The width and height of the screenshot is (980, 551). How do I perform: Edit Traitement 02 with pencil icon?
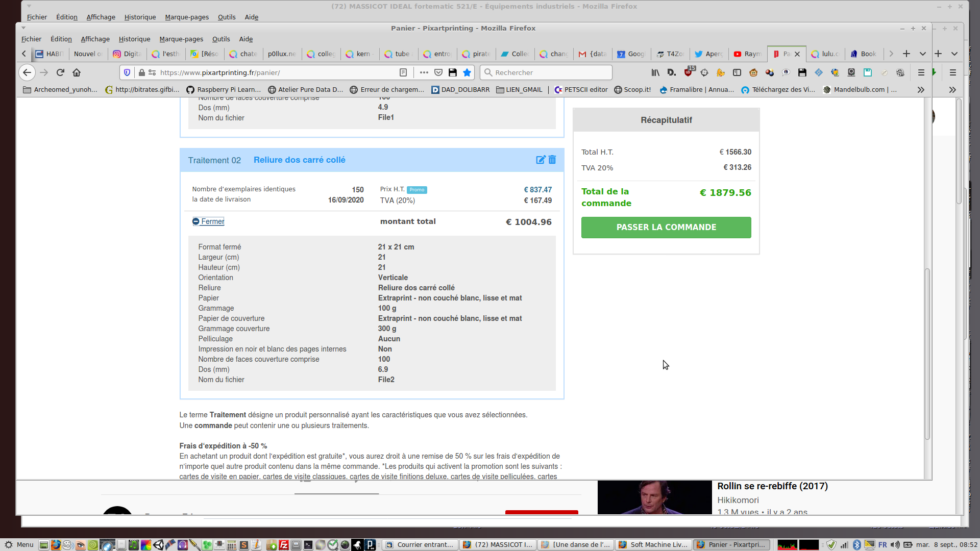click(x=541, y=160)
